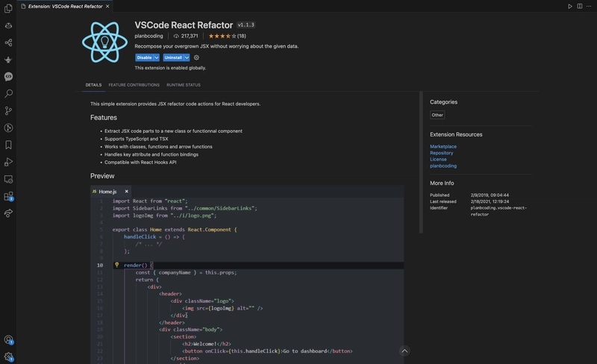
Task: Open the Marketplace resource link
Action: 443,147
